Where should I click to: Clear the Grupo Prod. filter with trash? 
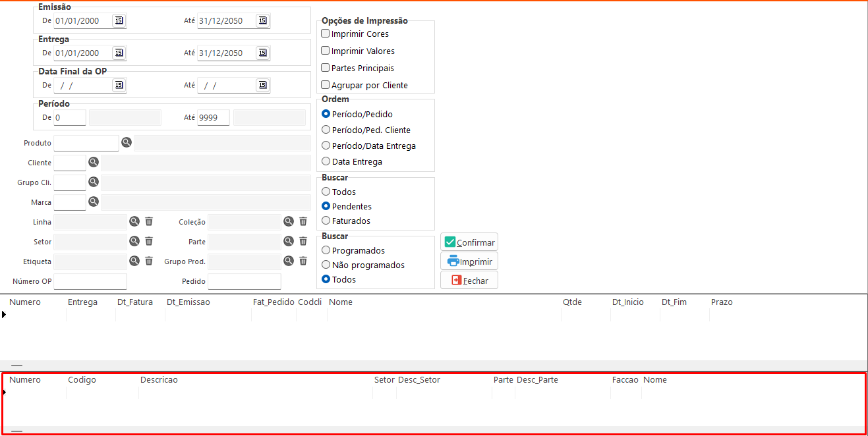coord(303,261)
